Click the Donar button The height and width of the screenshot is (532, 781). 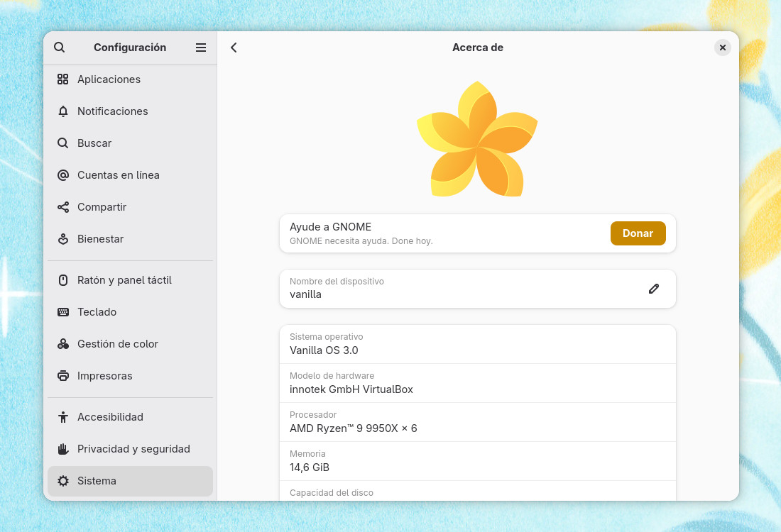(x=638, y=233)
